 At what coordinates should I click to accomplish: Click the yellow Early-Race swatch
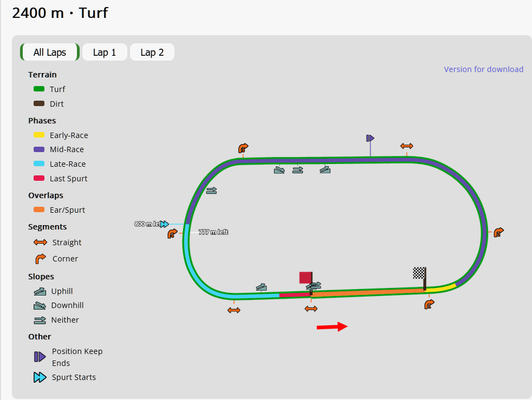coord(39,135)
